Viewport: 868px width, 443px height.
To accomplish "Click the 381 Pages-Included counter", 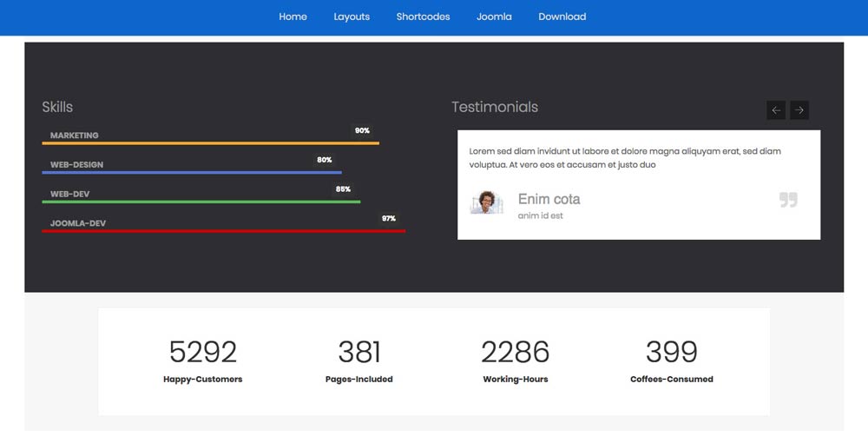I will 358,352.
